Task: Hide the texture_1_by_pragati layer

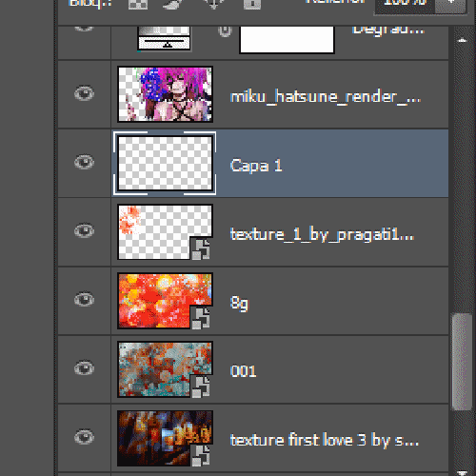Action: pyautogui.click(x=84, y=230)
